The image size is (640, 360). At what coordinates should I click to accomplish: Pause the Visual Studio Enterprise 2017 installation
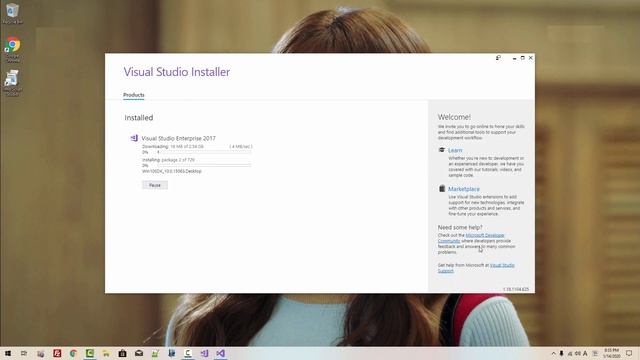click(155, 185)
